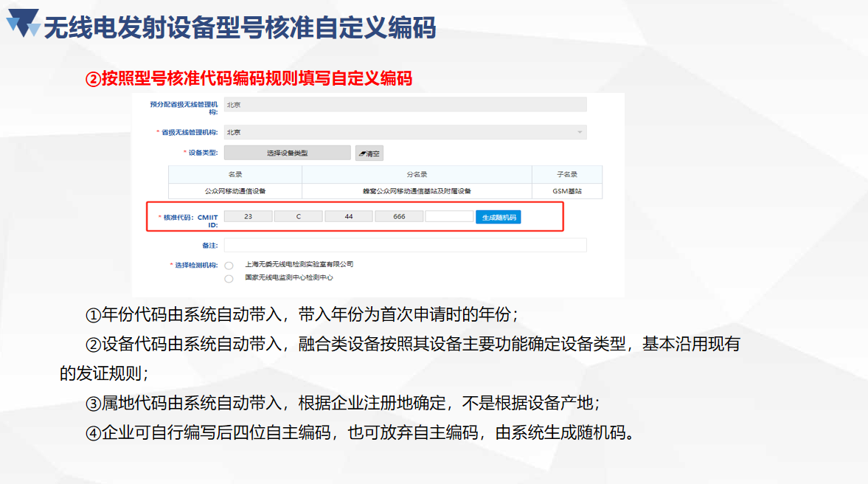
Task: Click the region code field showing 44
Action: click(348, 217)
